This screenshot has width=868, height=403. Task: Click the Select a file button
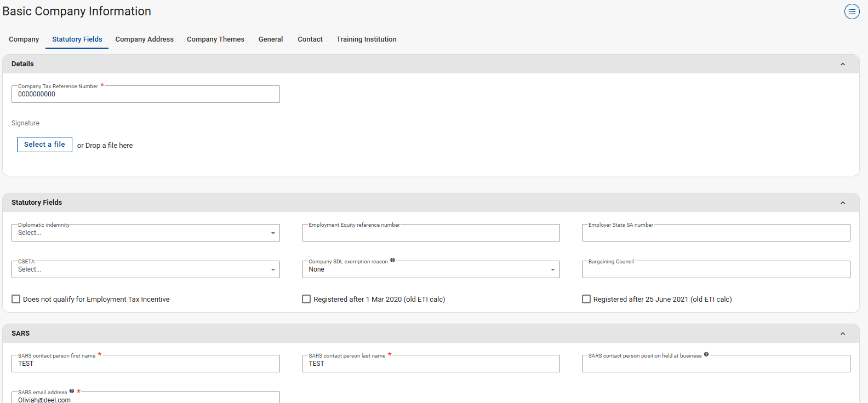tap(44, 145)
